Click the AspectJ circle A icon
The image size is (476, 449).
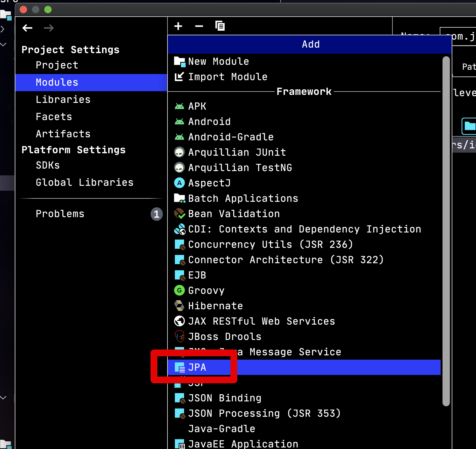179,183
